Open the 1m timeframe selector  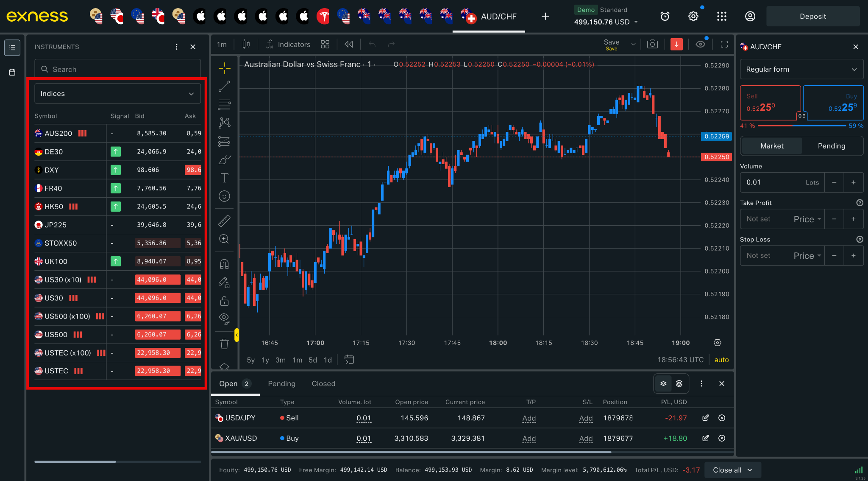(x=222, y=44)
